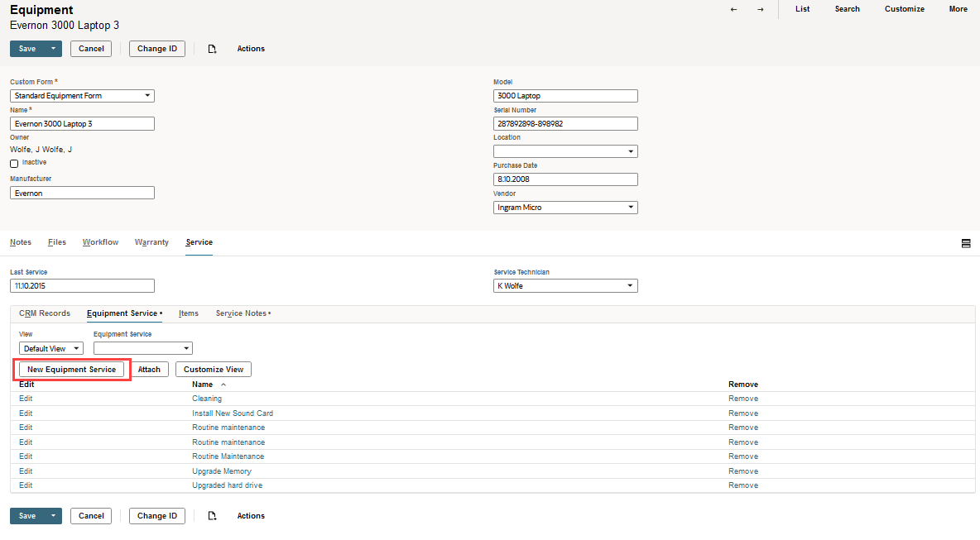
Task: Open the top Save button dropdown arrow
Action: [x=53, y=49]
